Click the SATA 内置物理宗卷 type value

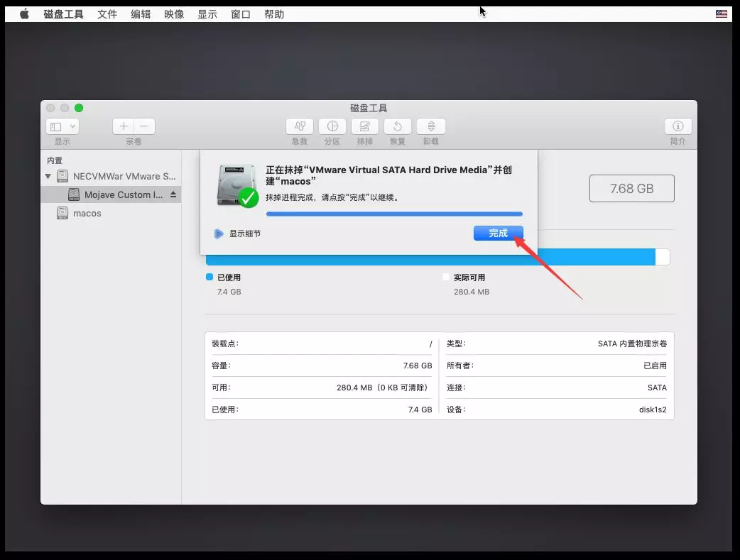pyautogui.click(x=632, y=344)
